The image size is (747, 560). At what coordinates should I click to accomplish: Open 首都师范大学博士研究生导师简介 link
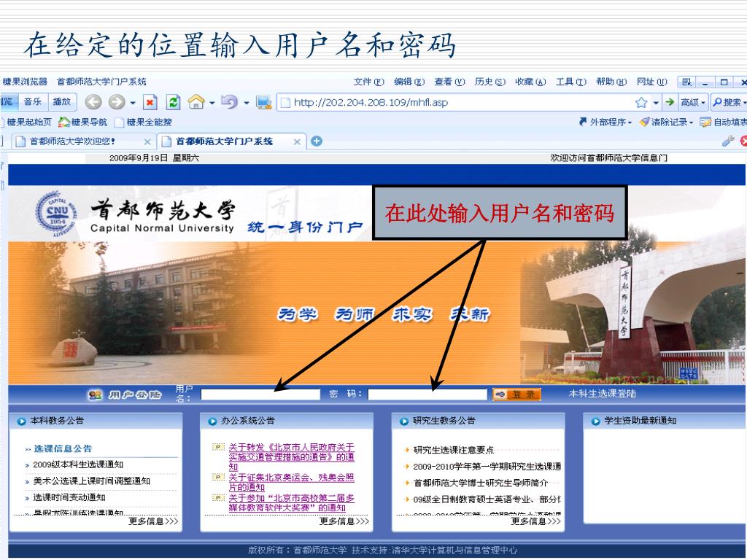[481, 483]
